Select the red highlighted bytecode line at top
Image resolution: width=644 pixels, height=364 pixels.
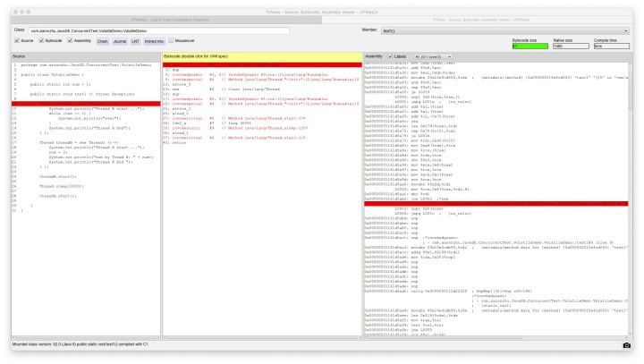[262, 65]
